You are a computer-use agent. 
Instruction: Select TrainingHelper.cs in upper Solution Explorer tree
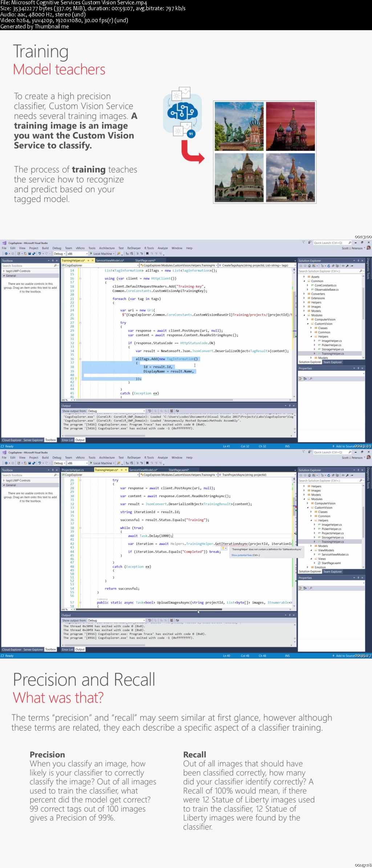332,353
